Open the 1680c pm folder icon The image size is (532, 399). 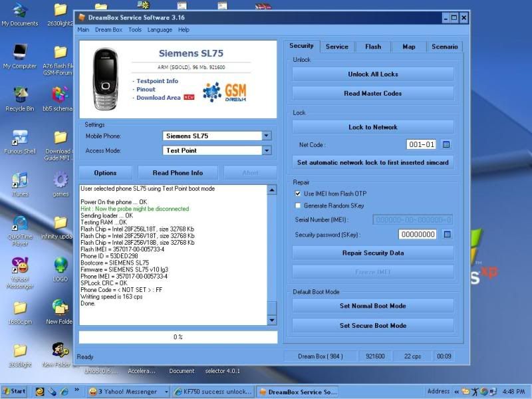[x=20, y=313]
